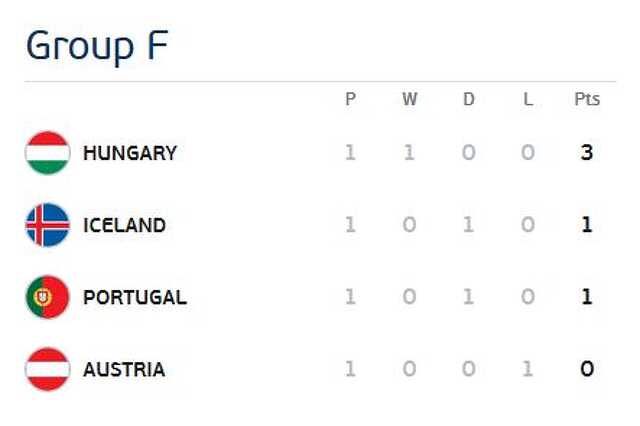Click the Group F heading

click(x=97, y=47)
